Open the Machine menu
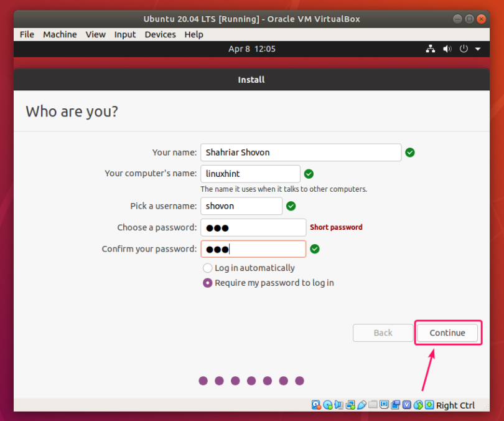The height and width of the screenshot is (421, 504). pos(59,34)
